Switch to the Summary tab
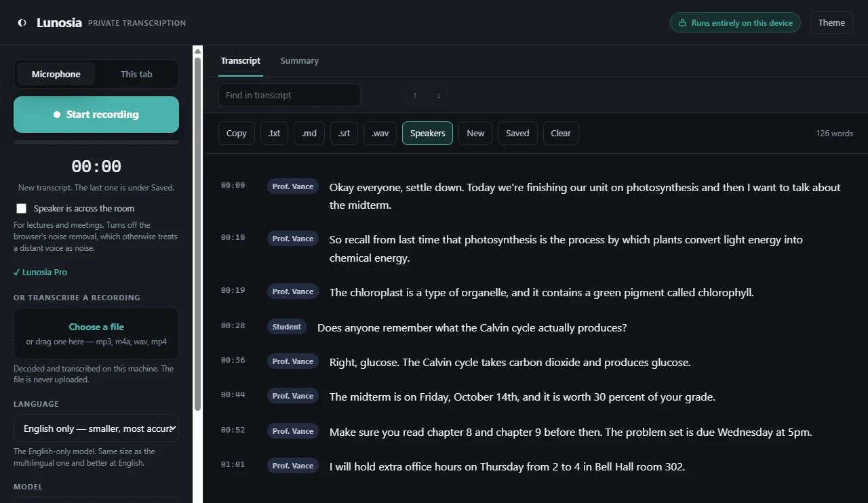This screenshot has height=503, width=868. [x=300, y=61]
